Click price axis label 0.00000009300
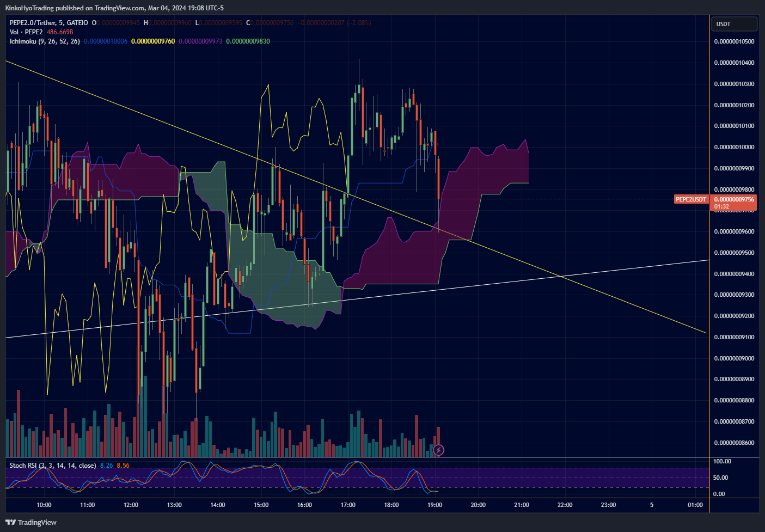Screen dimensions: 765x532 point(734,295)
